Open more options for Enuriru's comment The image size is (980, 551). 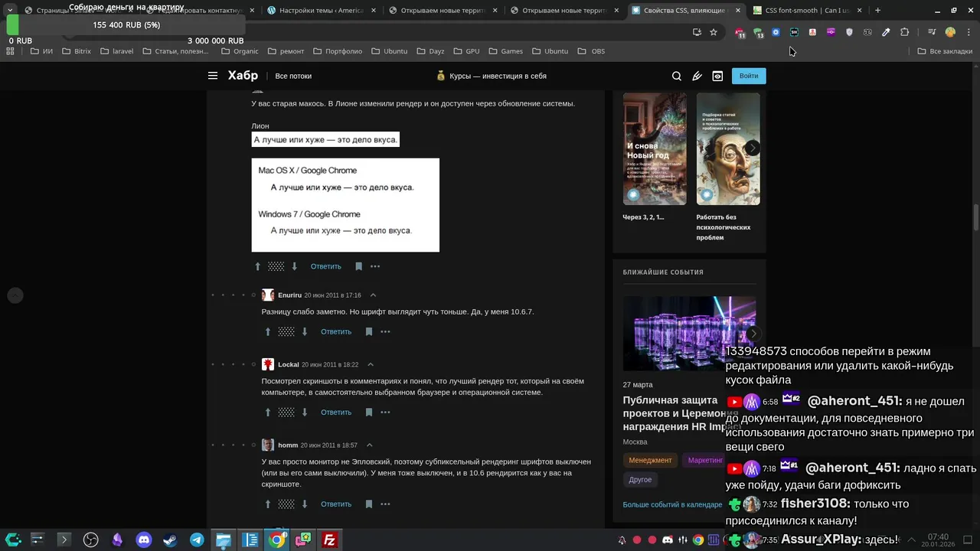tap(385, 331)
